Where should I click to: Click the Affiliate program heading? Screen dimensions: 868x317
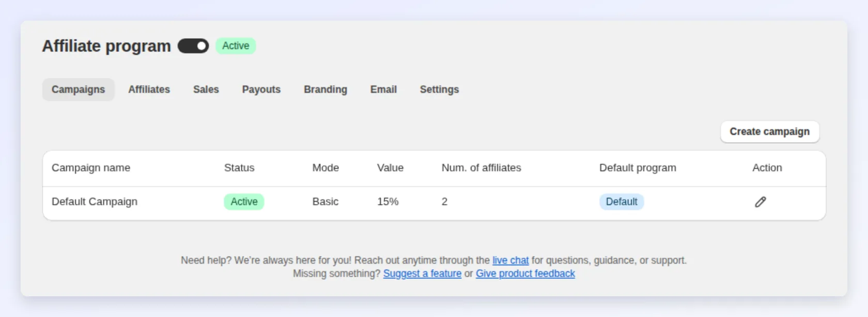[x=106, y=46]
